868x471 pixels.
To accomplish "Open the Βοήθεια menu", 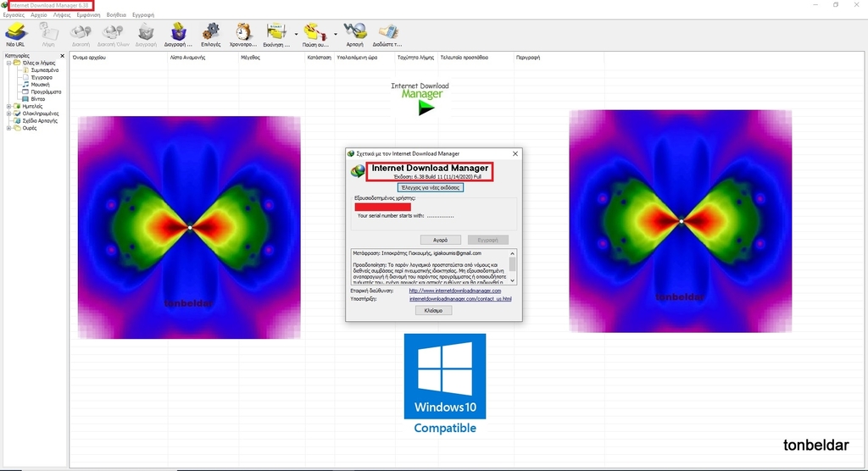I will pyautogui.click(x=116, y=15).
